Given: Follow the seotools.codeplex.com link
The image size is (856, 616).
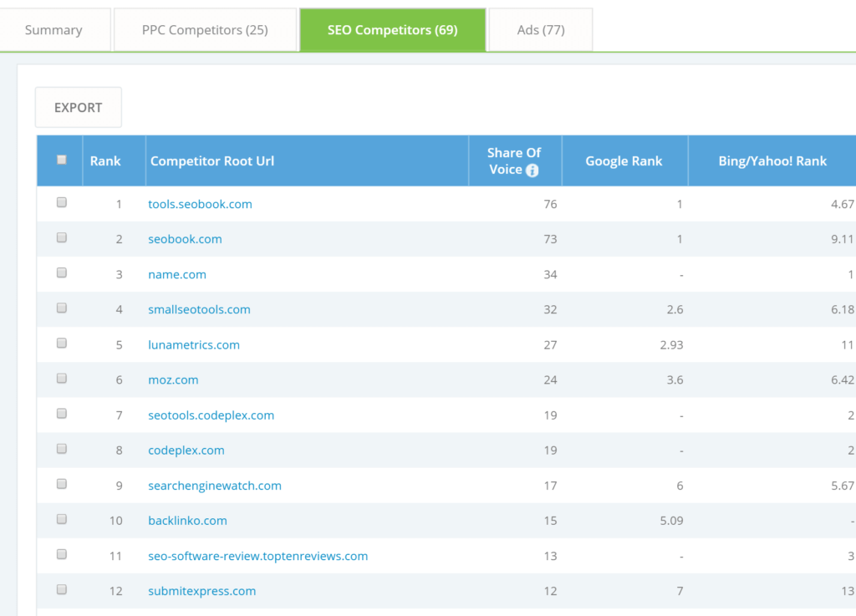Looking at the screenshot, I should (x=211, y=415).
